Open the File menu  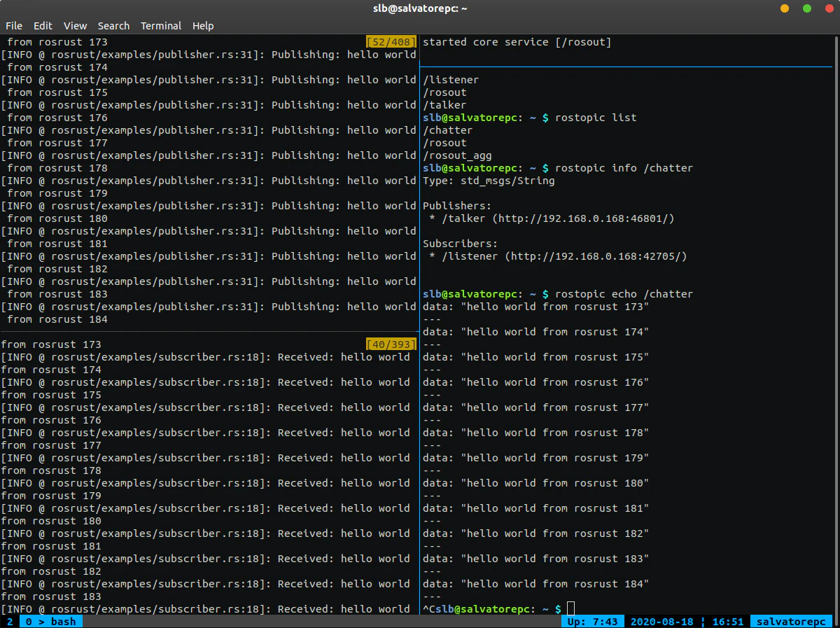point(14,26)
